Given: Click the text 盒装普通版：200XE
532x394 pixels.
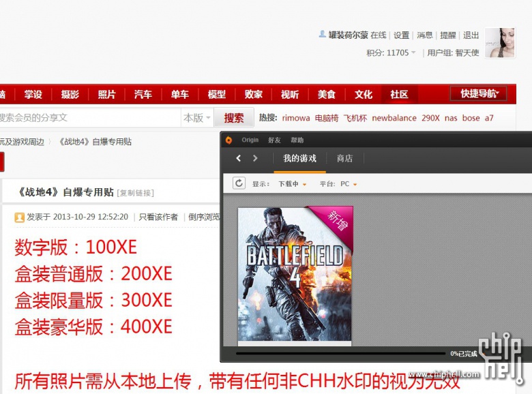Looking at the screenshot, I should 93,273.
